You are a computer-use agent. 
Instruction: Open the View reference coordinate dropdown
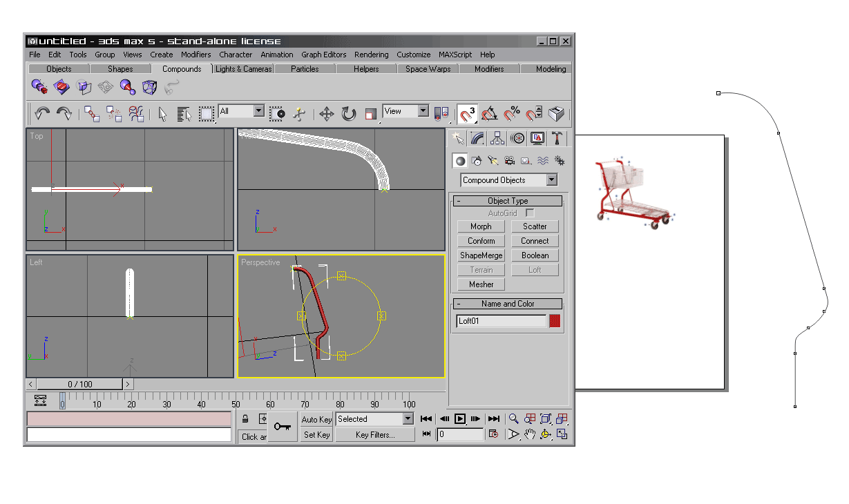423,110
